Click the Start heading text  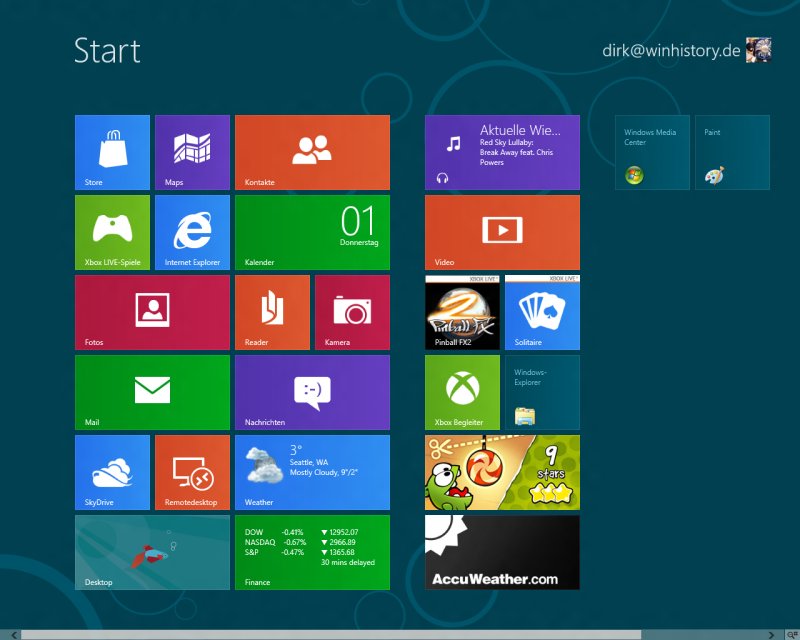[107, 51]
